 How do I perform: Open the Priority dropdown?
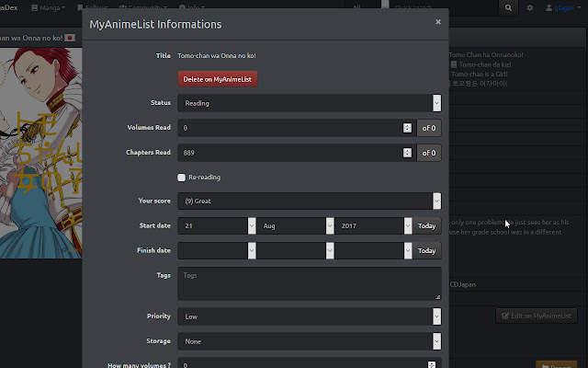[x=309, y=316]
